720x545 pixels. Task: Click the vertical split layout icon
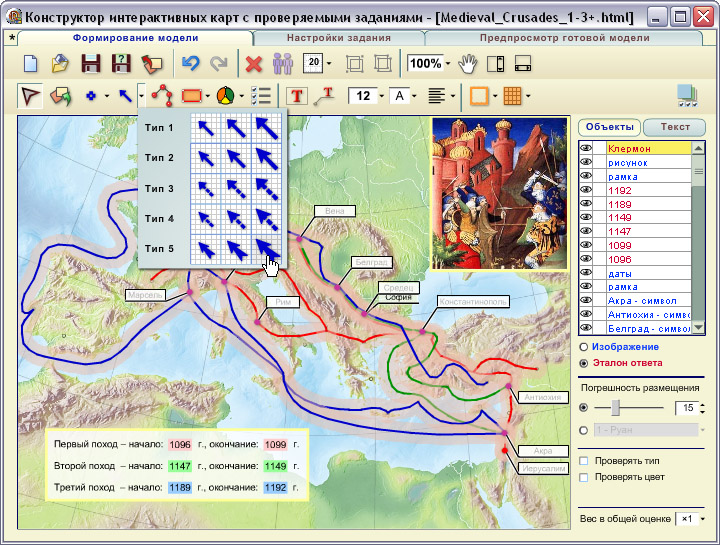point(495,63)
